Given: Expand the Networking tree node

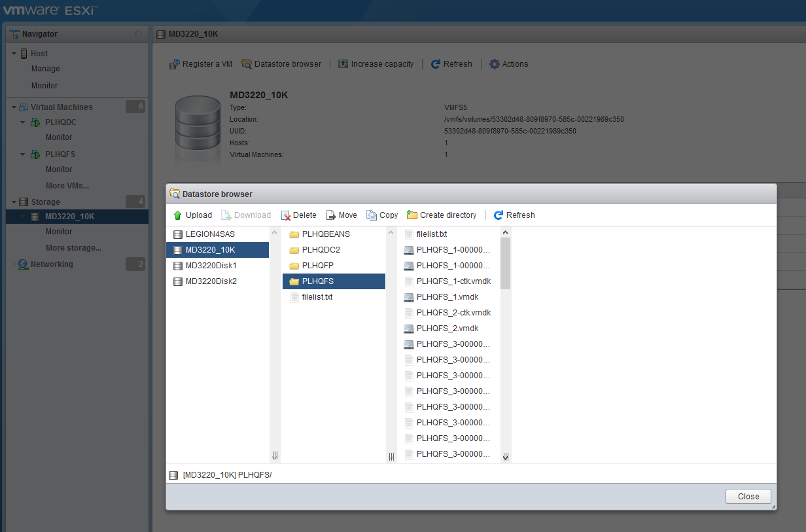Looking at the screenshot, I should 14,264.
